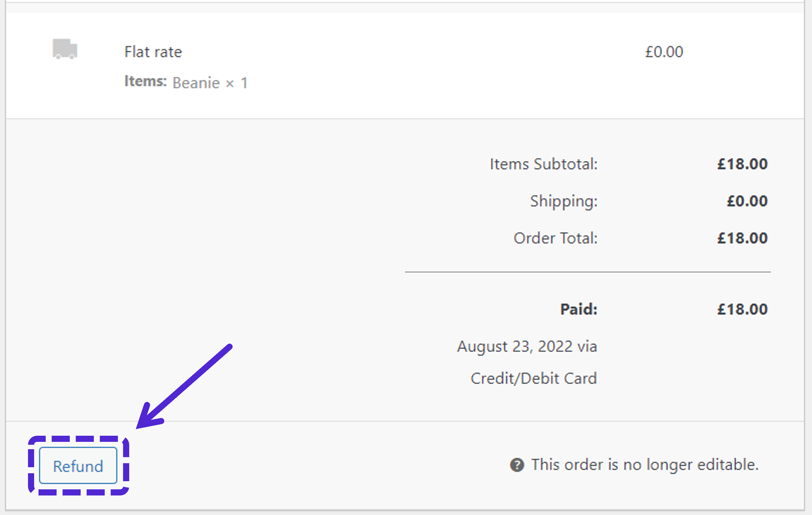Click the Paid amount £18.00

742,309
